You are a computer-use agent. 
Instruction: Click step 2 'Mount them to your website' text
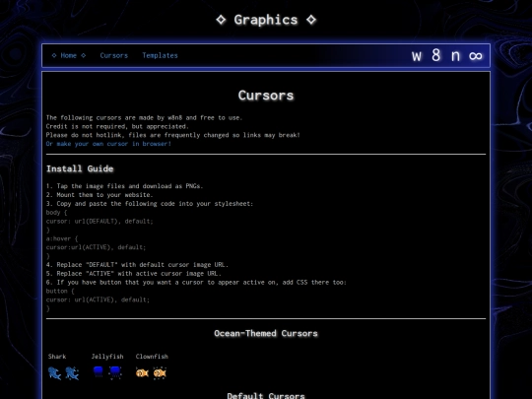click(x=100, y=195)
